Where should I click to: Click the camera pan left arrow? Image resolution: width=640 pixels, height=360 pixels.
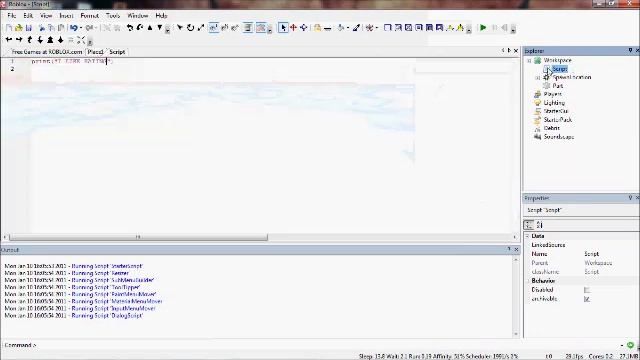click(9, 40)
